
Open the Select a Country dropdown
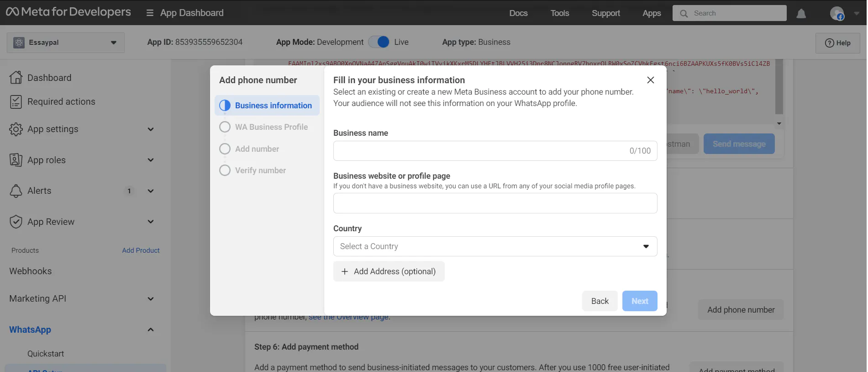pyautogui.click(x=495, y=246)
